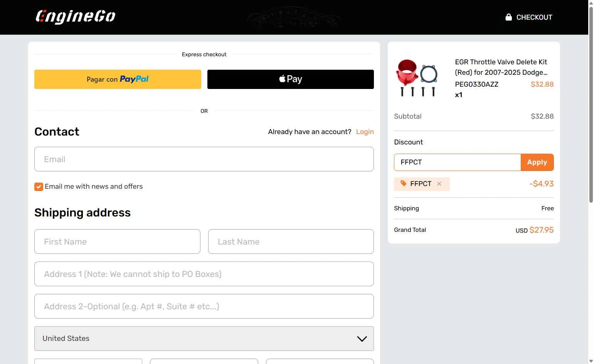Click the Subtotal $32.88 value
The width and height of the screenshot is (594, 364).
(x=542, y=116)
